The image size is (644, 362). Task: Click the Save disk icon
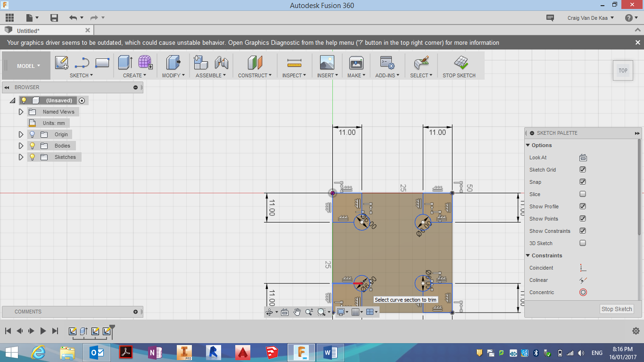54,18
